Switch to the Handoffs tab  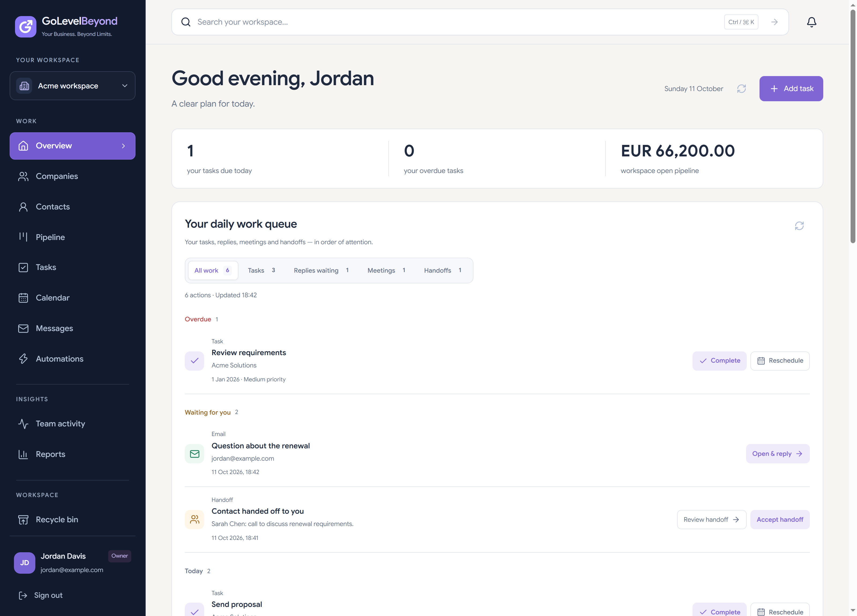tap(442, 270)
